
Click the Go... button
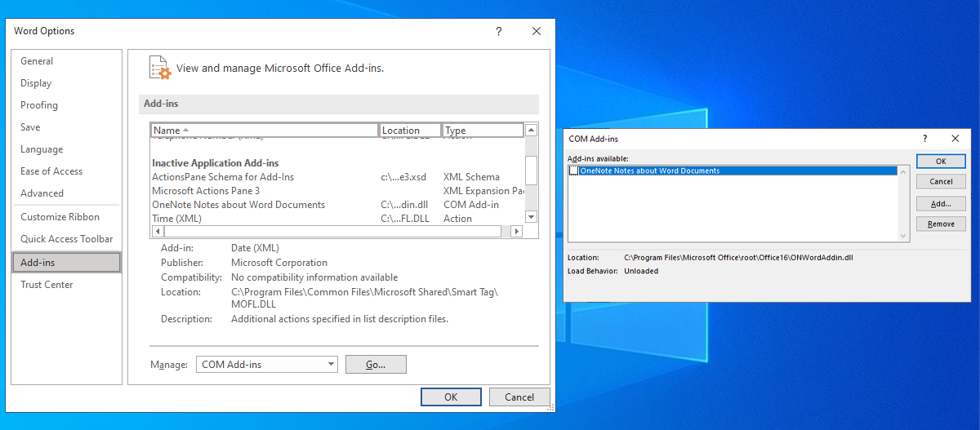pos(376,365)
